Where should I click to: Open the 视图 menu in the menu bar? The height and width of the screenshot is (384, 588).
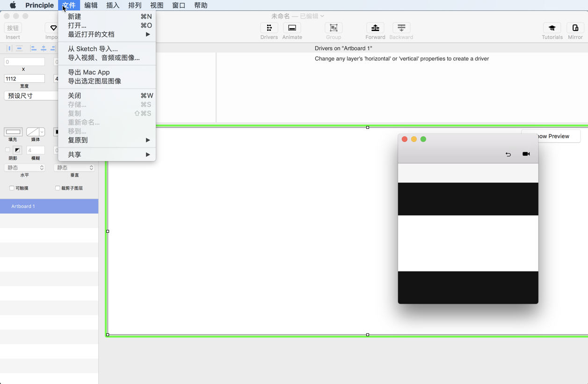[157, 5]
